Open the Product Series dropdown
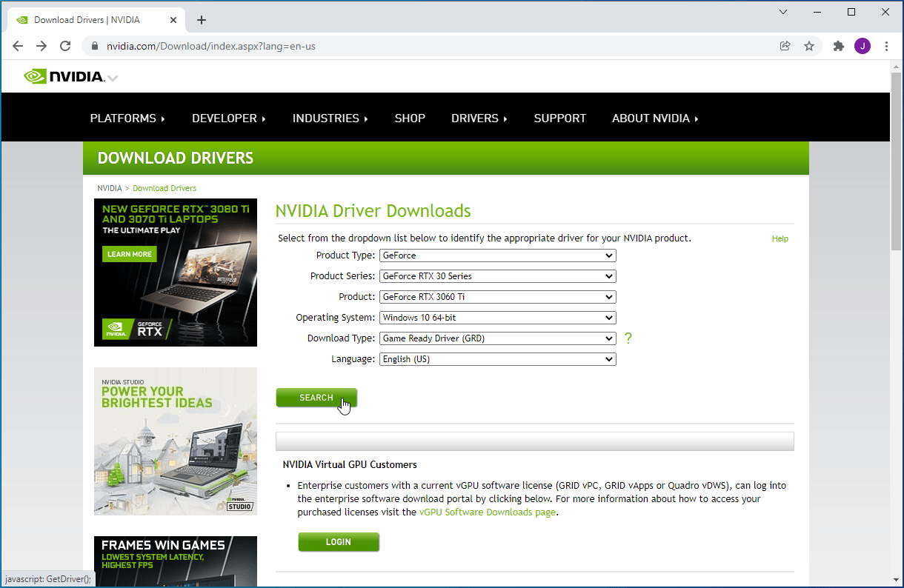Screen dimensions: 904x588 (x=497, y=276)
